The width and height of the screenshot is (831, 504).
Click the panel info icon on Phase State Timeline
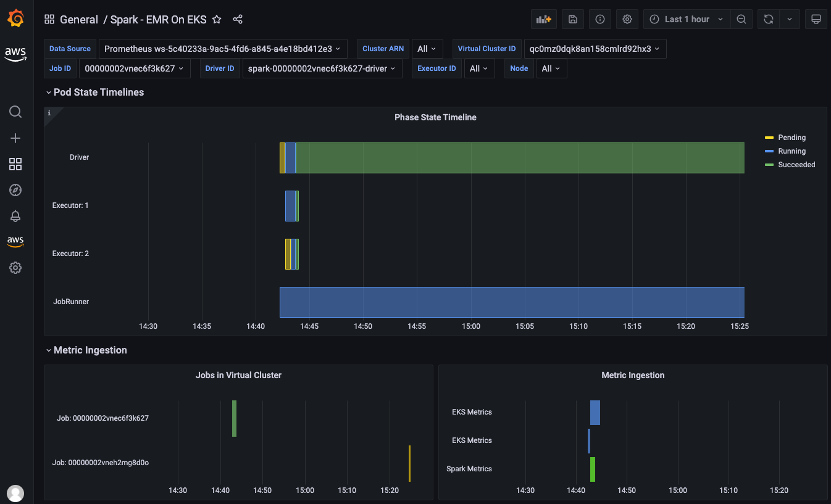(49, 112)
